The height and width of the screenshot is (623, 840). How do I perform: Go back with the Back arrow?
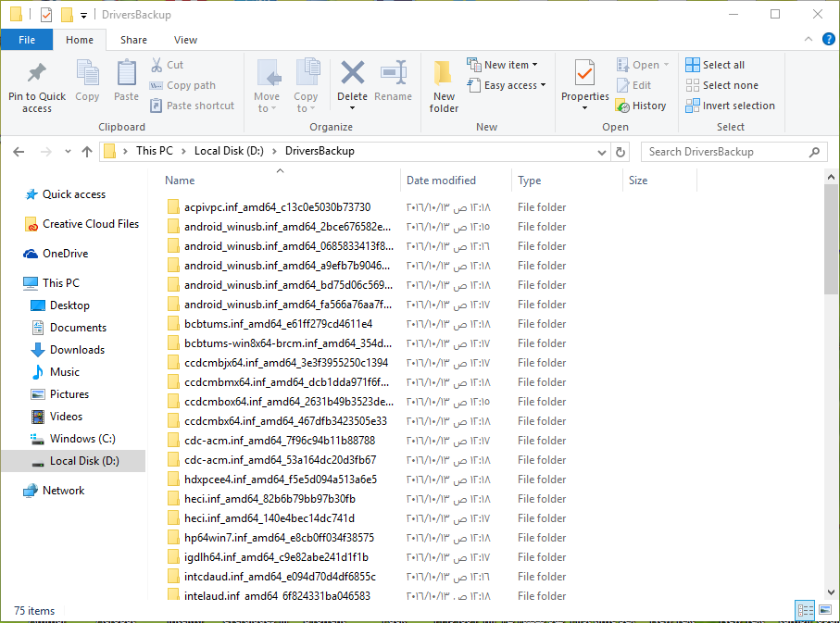coord(19,152)
